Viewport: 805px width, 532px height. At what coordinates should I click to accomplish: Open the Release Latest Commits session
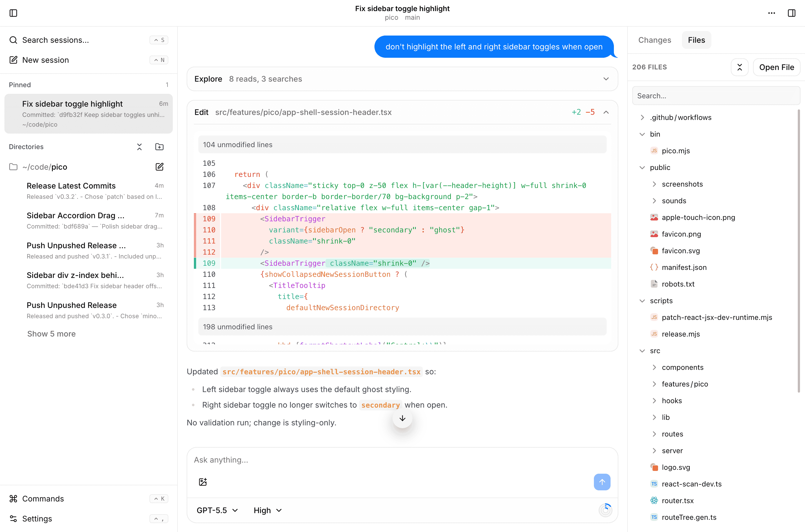point(95,191)
